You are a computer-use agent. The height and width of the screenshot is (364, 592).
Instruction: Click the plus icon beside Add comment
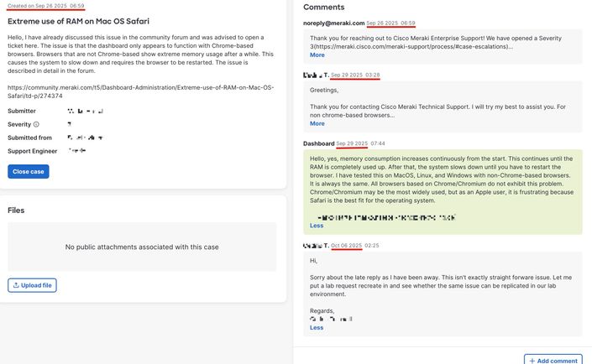[532, 361]
